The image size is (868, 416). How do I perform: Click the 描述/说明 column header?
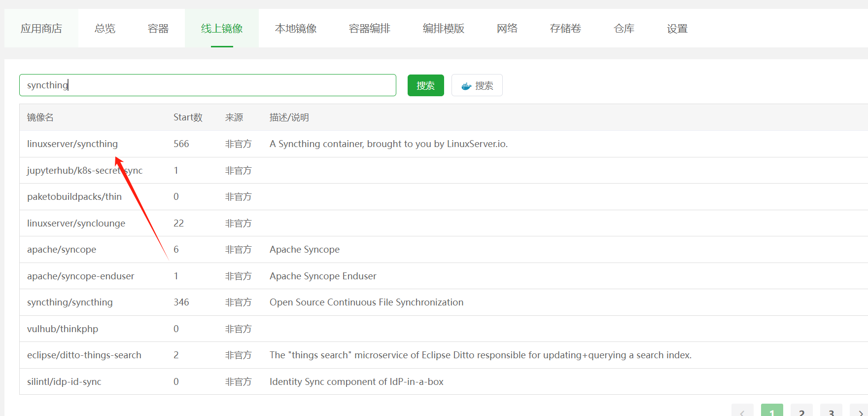[x=289, y=117]
